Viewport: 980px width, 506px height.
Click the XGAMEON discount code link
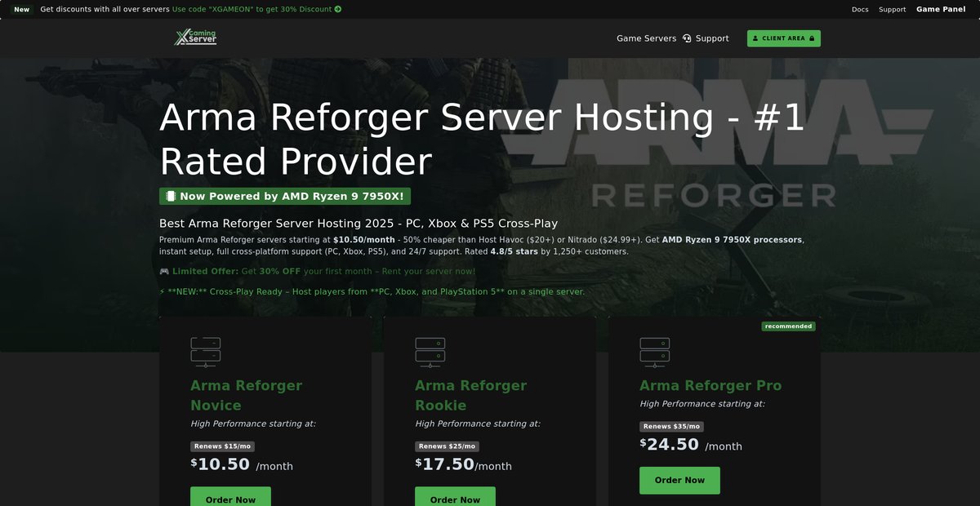pos(256,10)
